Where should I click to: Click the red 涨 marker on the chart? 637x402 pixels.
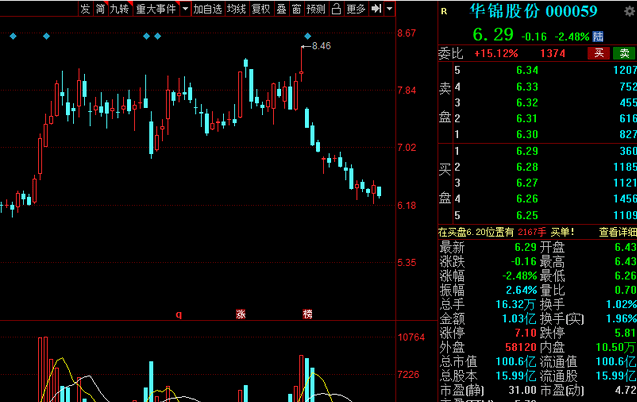(x=241, y=314)
